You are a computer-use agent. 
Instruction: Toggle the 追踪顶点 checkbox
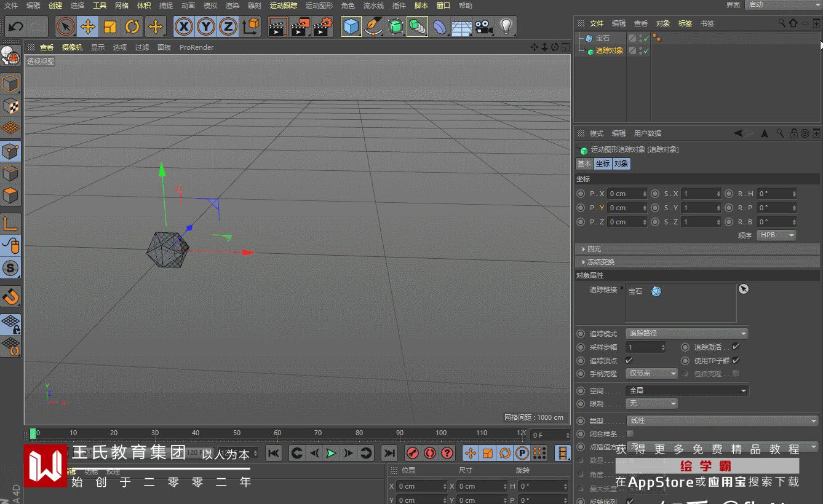click(x=629, y=360)
